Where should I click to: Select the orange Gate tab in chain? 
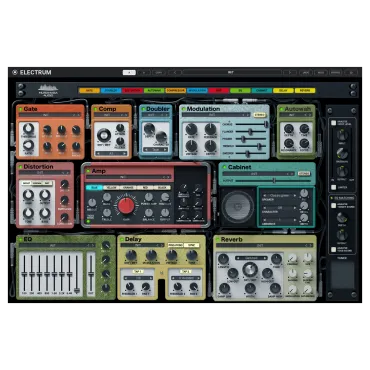[89, 90]
